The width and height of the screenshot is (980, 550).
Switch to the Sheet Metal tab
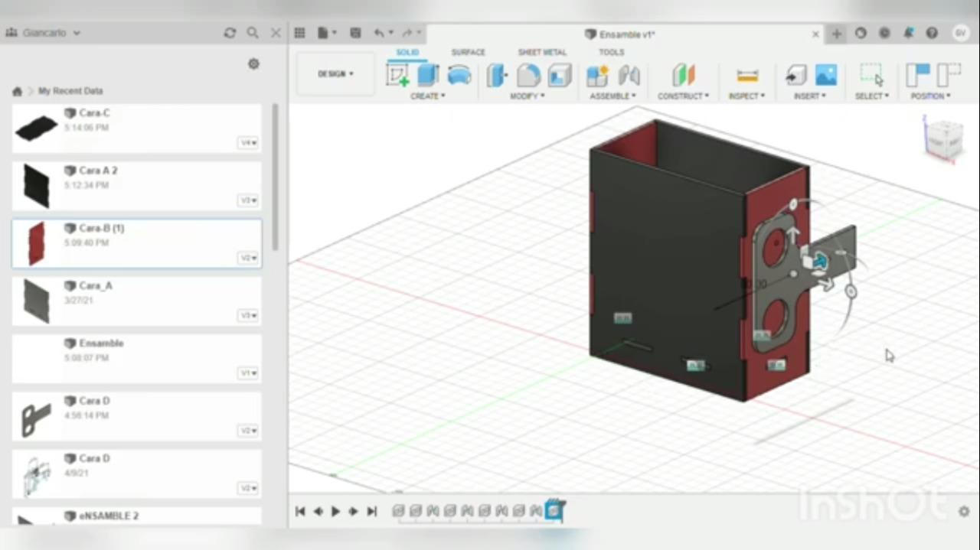point(542,52)
